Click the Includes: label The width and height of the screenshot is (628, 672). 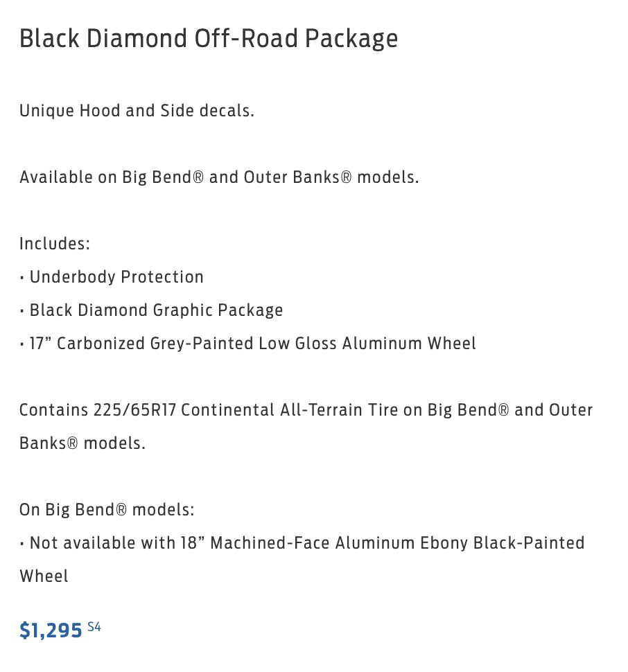point(55,244)
